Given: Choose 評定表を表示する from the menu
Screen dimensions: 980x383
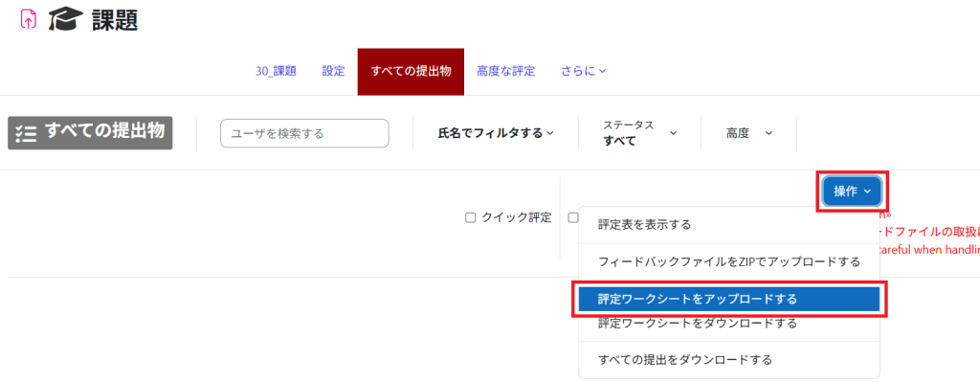Looking at the screenshot, I should [729, 225].
